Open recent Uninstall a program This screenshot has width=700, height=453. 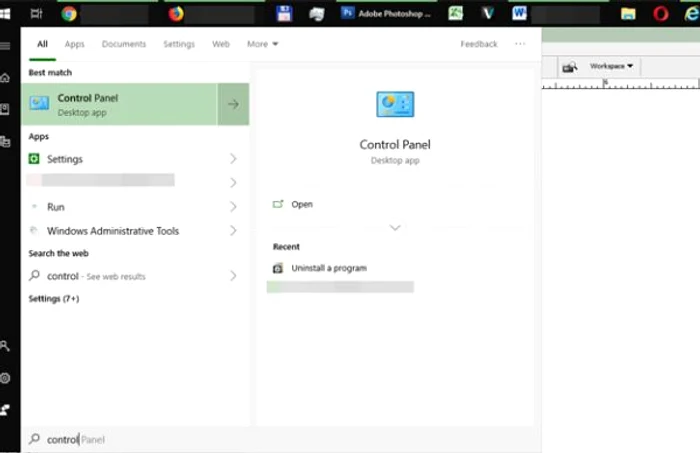click(320, 268)
